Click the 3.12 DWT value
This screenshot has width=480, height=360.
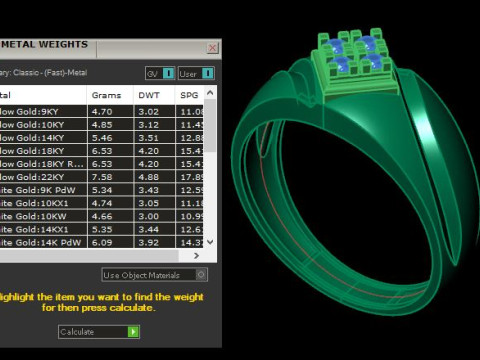pyautogui.click(x=149, y=125)
